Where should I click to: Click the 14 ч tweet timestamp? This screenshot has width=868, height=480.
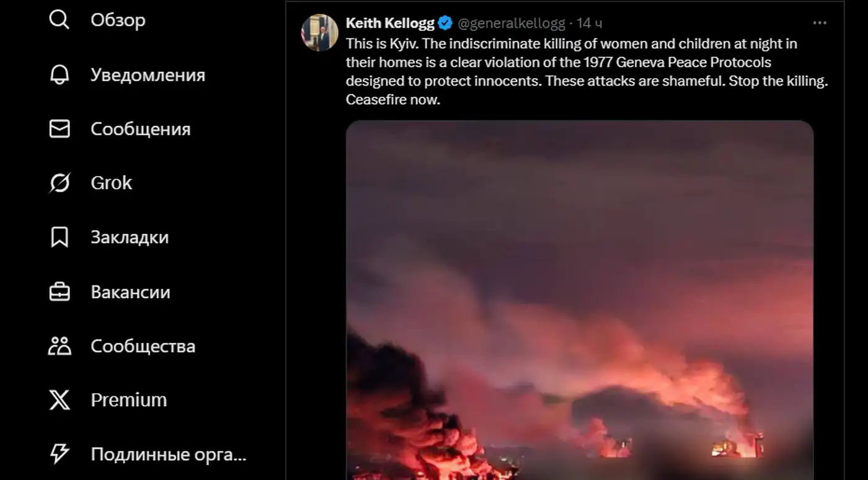pyautogui.click(x=590, y=24)
